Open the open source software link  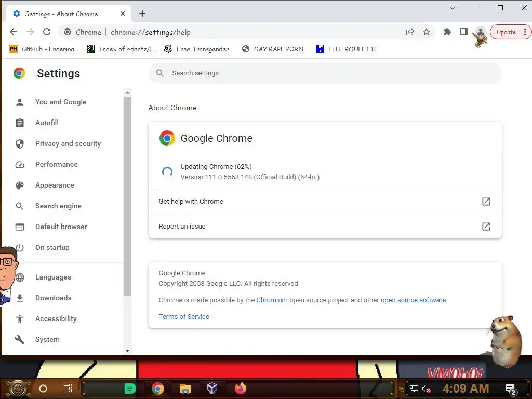click(x=413, y=300)
